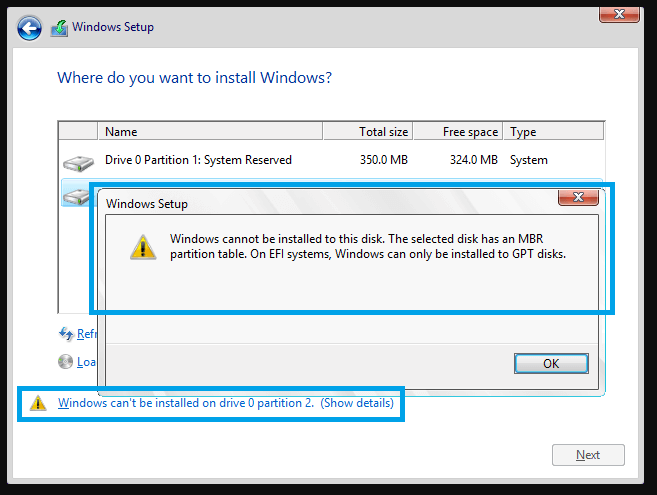Click the warning icon in error dialog
Image resolution: width=657 pixels, height=495 pixels.
coord(143,247)
